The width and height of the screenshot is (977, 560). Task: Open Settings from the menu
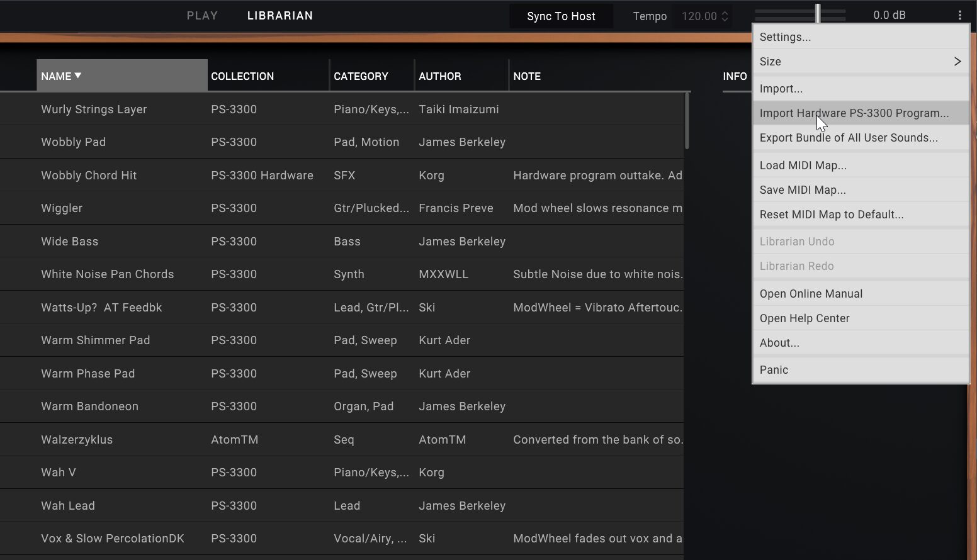tap(860, 37)
